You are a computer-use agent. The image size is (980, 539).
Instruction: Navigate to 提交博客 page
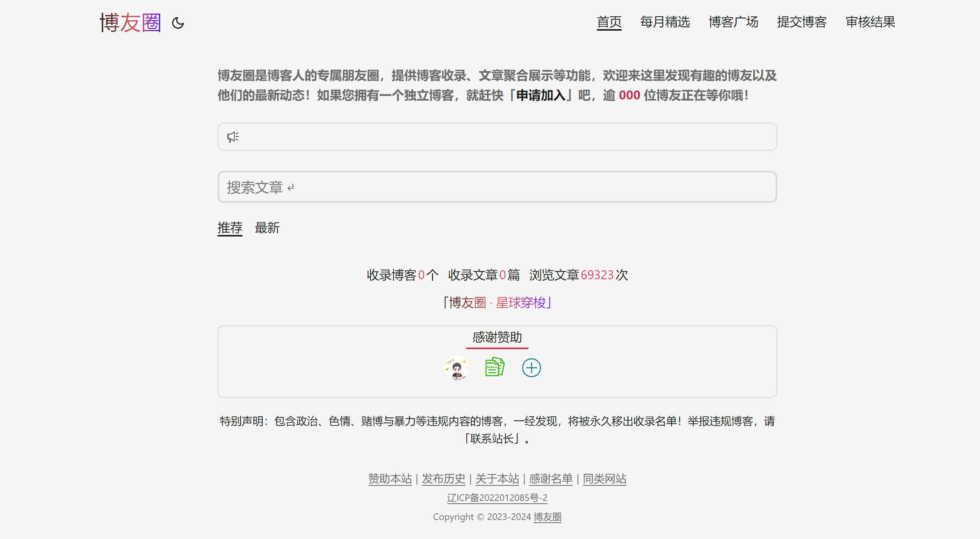point(802,22)
